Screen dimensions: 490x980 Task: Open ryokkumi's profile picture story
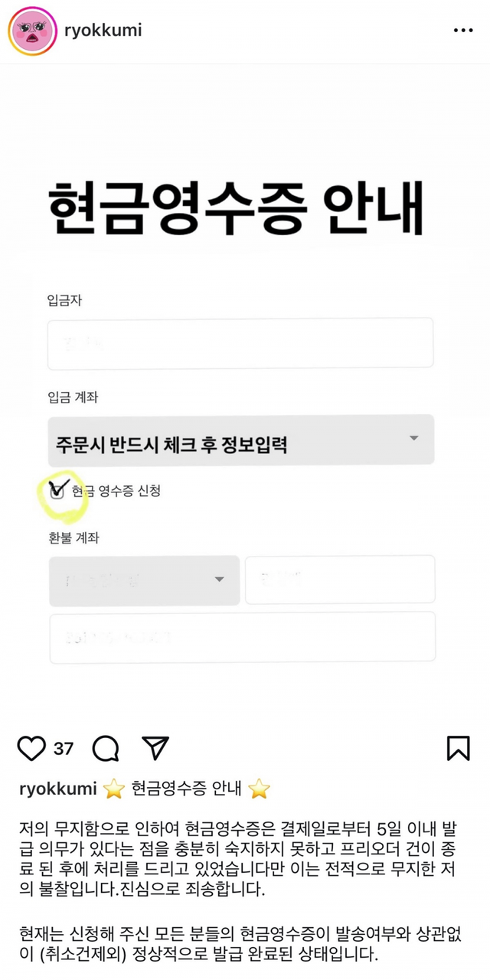(32, 31)
